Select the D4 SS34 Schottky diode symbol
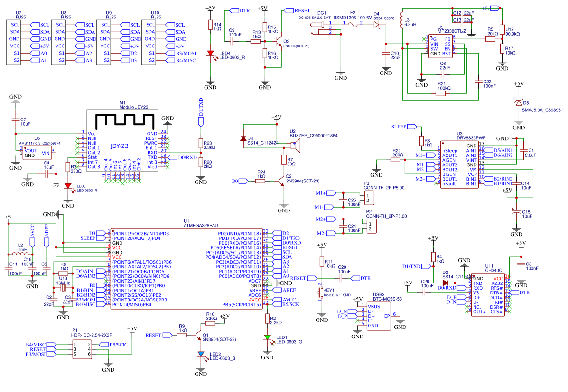 pos(377,25)
